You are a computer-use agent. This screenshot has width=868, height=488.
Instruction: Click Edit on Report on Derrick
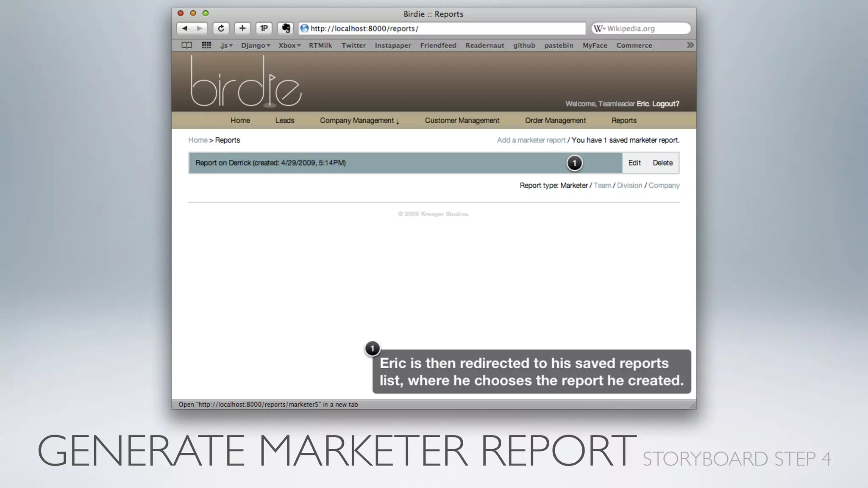click(634, 163)
